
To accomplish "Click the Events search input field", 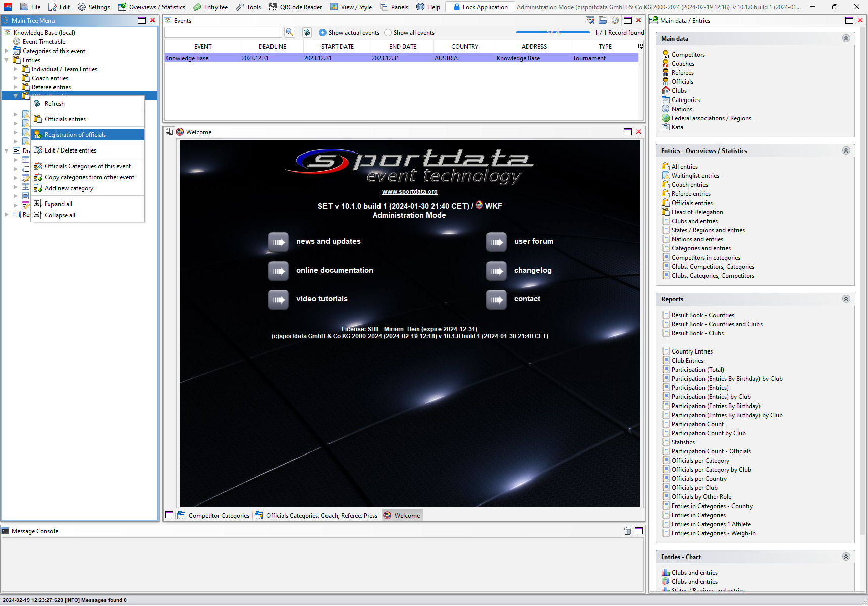I will coord(223,32).
